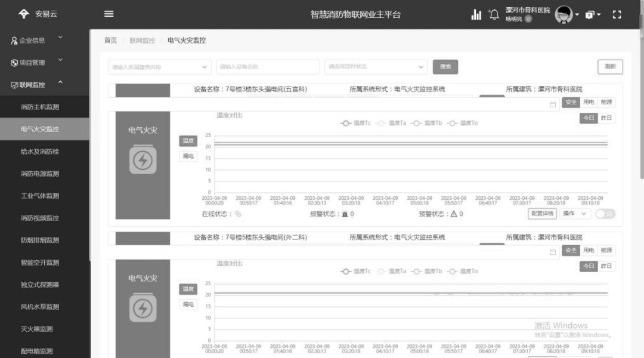This screenshot has width=644, height=358.
Task: Click the 搜索 button
Action: [x=445, y=66]
